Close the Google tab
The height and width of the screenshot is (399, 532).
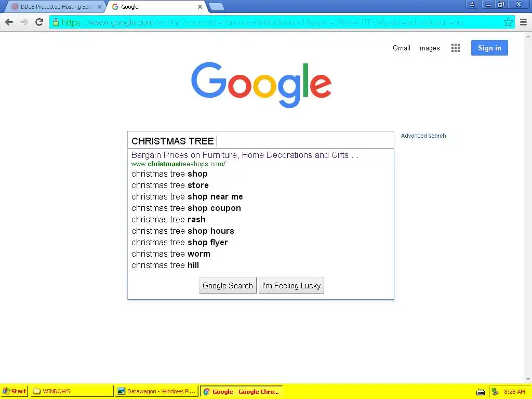(x=200, y=7)
